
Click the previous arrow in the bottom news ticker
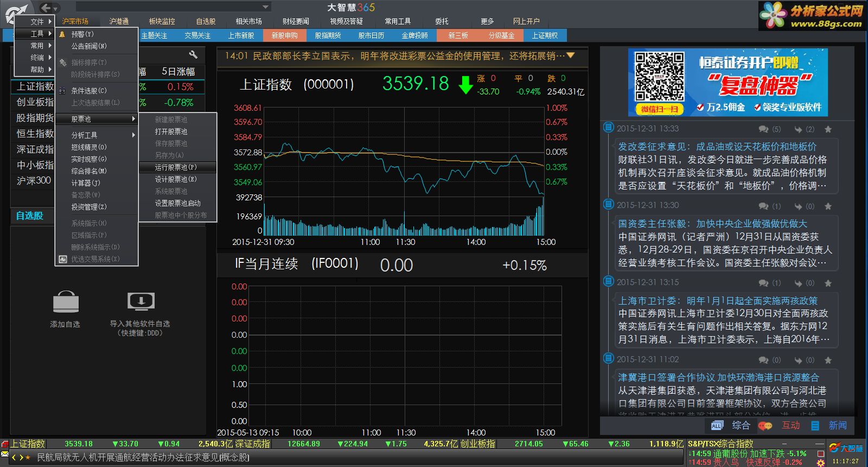tap(14, 458)
